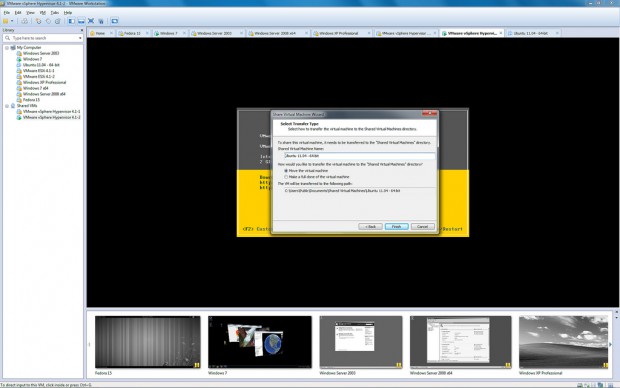Open the Fedora 15 thumbnail
Viewport: 620px width, 388px height.
(147, 342)
